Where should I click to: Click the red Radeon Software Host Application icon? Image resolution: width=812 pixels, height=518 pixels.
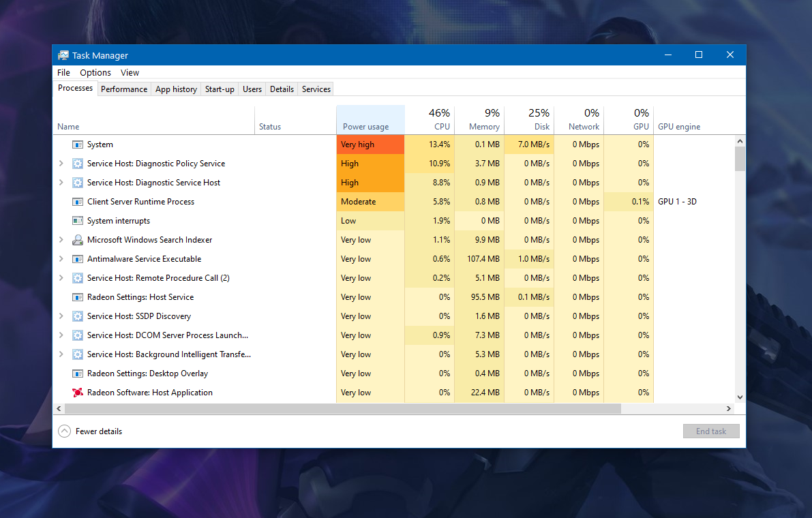78,393
